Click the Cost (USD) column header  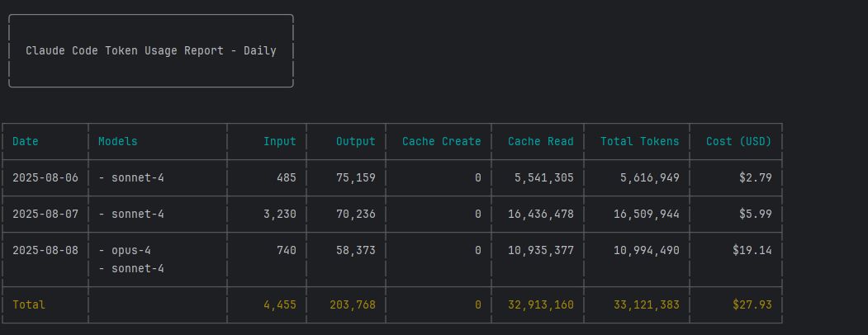click(738, 141)
